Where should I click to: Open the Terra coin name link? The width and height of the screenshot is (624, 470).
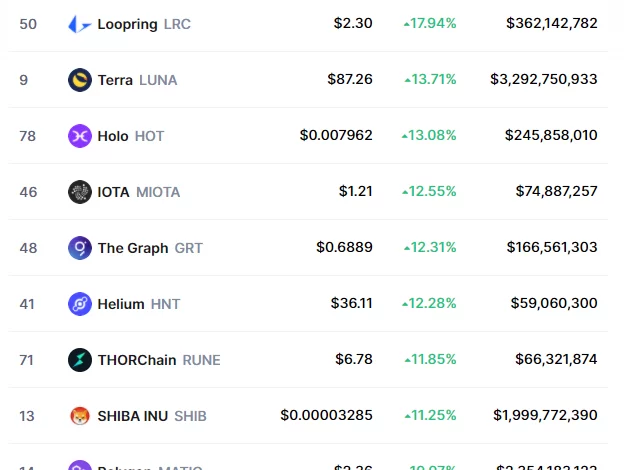tap(115, 79)
